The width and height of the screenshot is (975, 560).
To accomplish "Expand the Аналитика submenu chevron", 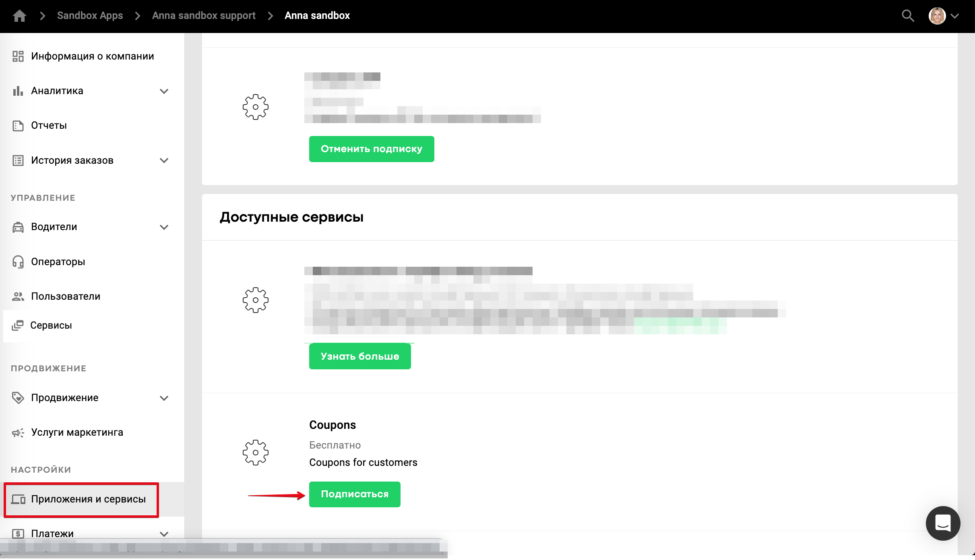I will coord(164,91).
